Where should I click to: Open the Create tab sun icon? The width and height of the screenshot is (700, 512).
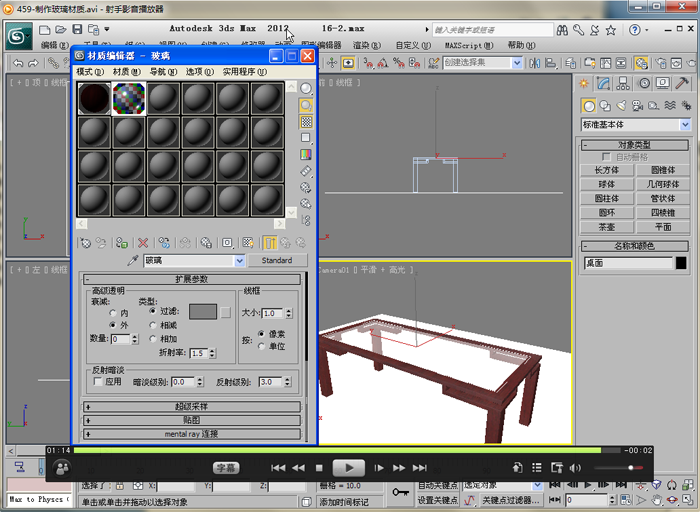pos(583,83)
